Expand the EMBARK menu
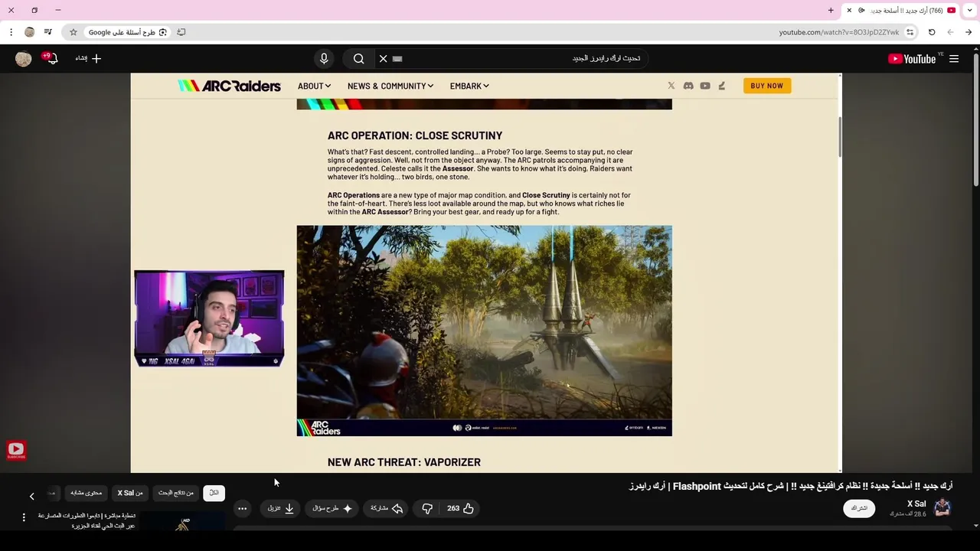Image resolution: width=980 pixels, height=551 pixels. tap(469, 86)
